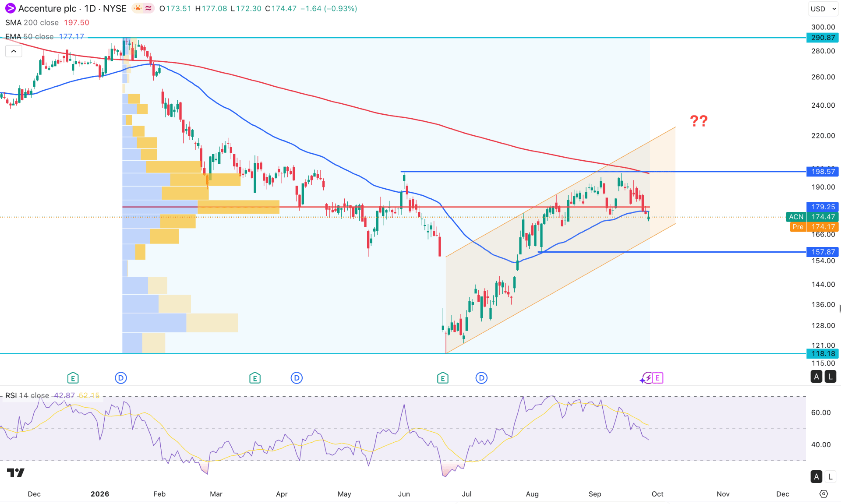Open the USD currency dropdown
This screenshot has width=841, height=504.
click(823, 9)
